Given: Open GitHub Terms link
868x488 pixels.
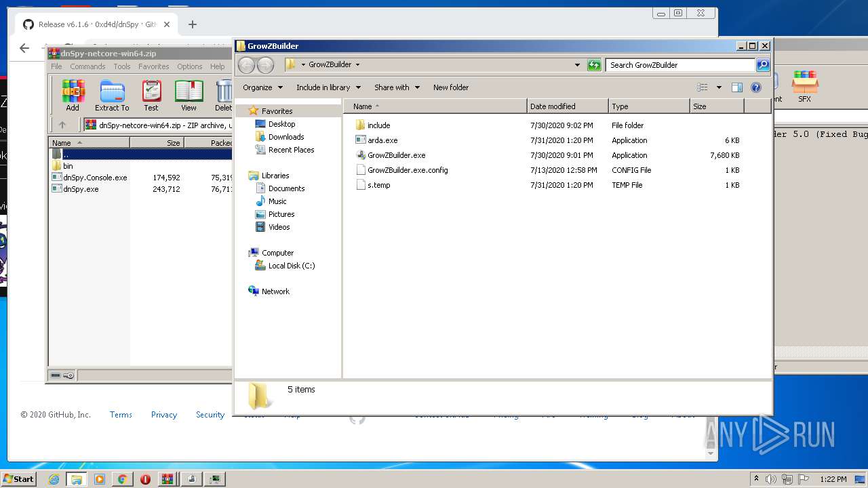Looking at the screenshot, I should [x=121, y=415].
